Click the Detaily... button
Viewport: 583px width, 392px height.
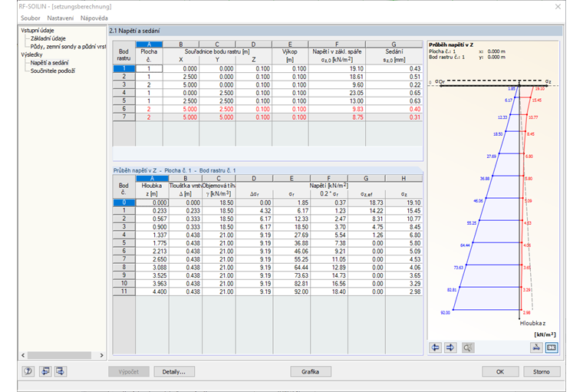point(174,371)
